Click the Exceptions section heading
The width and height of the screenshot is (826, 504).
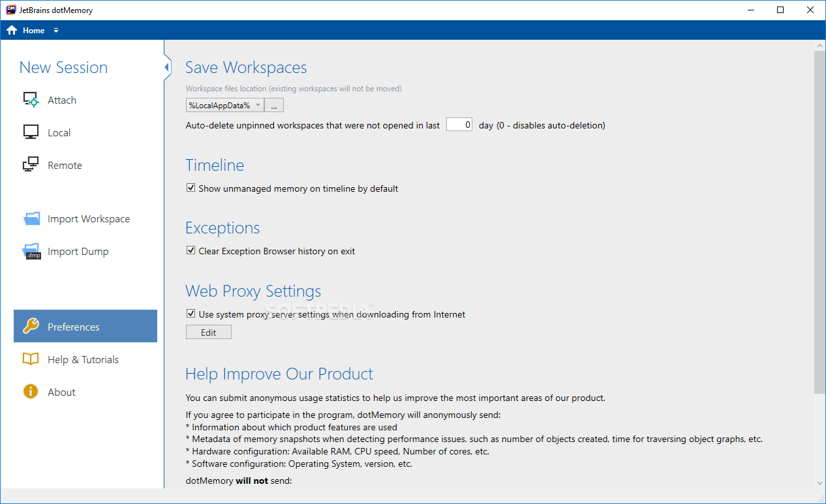[x=222, y=228]
